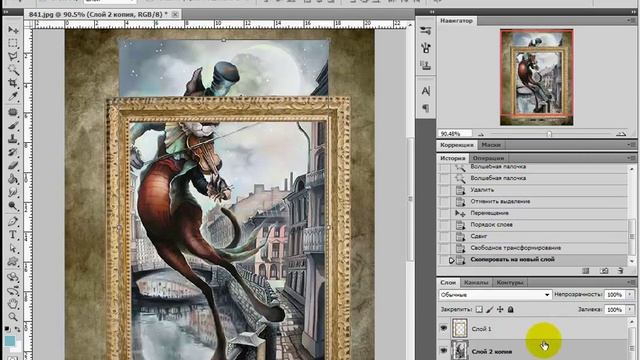Open the Слои panel options menu

[631, 282]
